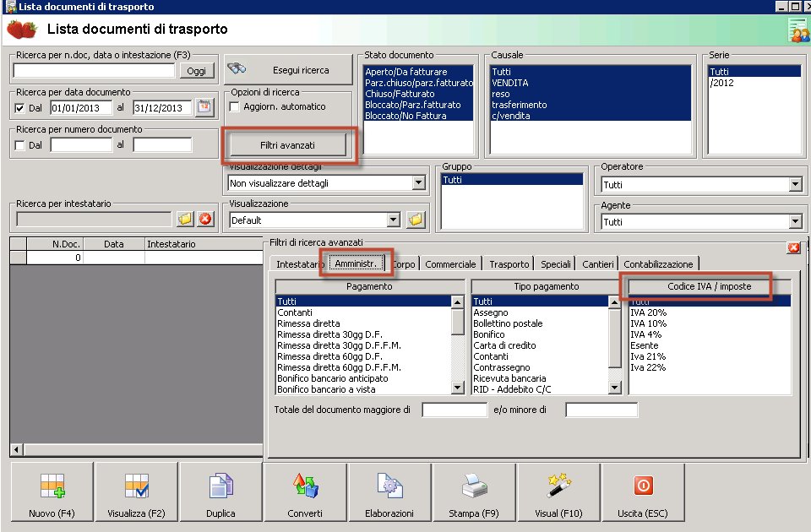This screenshot has height=532, width=811.
Task: Click the Nuovo (F4) icon button
Action: point(52,491)
